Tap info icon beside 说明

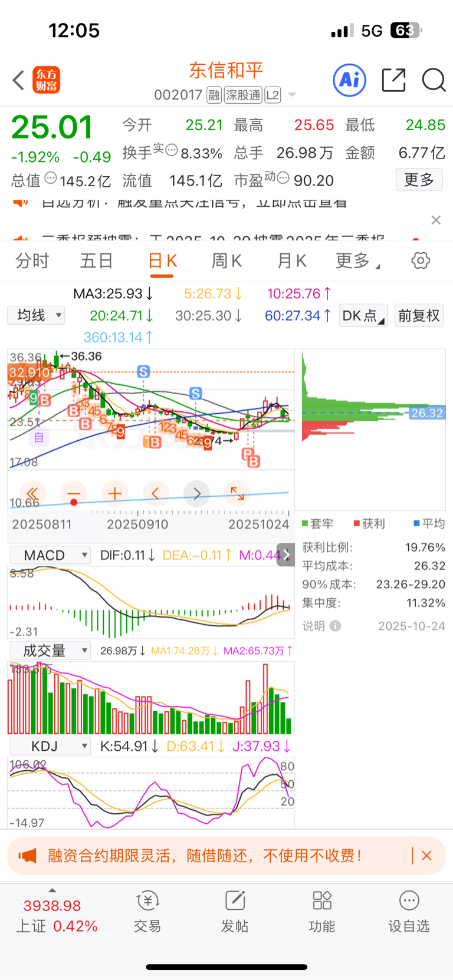tap(336, 626)
